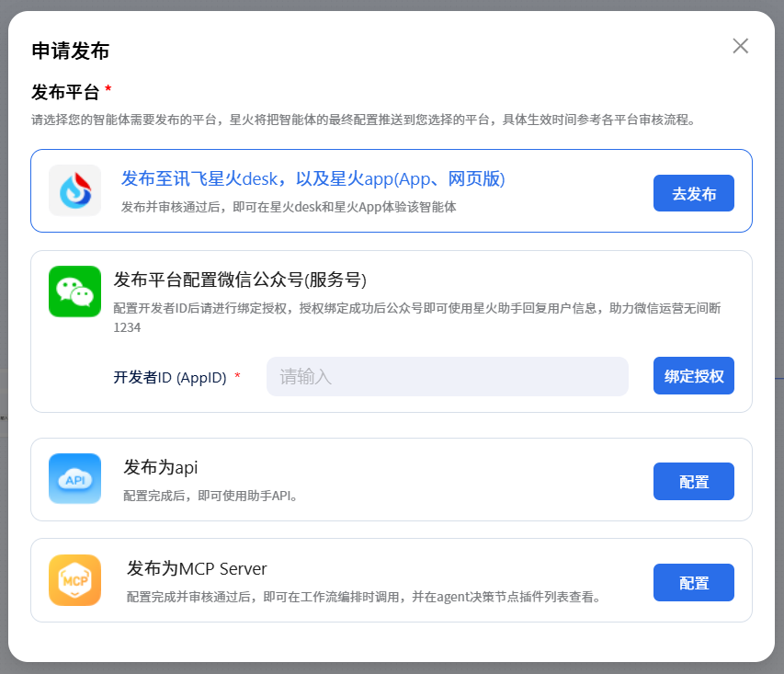Click the 请选择您的智能体需要发布的平台 instruction text
Screen dimensions: 784x674
click(363, 120)
